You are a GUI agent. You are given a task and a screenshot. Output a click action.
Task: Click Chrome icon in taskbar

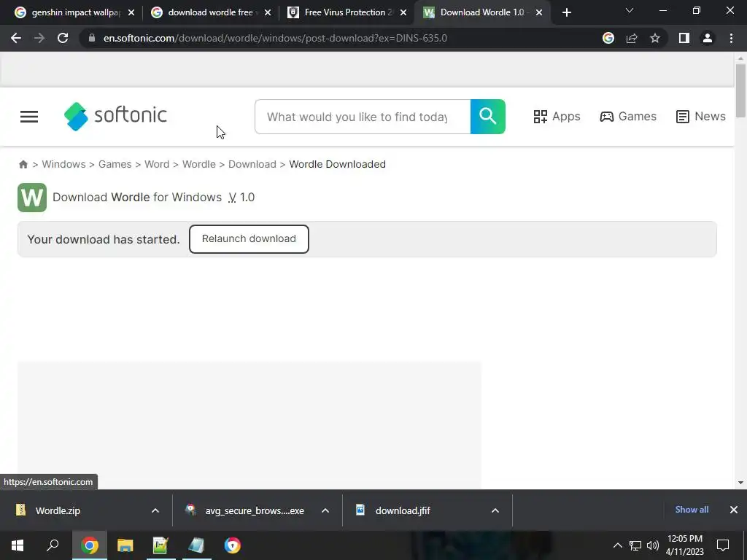90,545
